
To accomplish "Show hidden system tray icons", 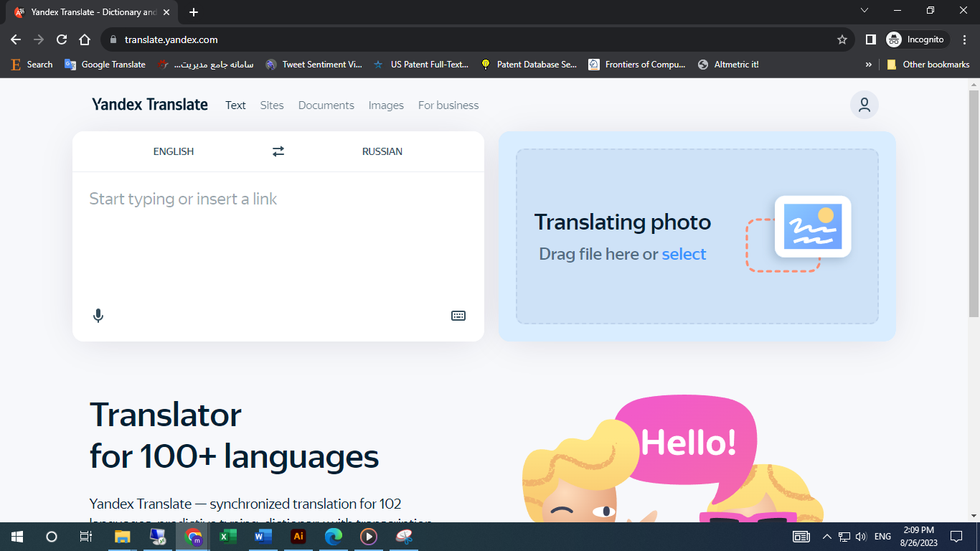I will (826, 536).
